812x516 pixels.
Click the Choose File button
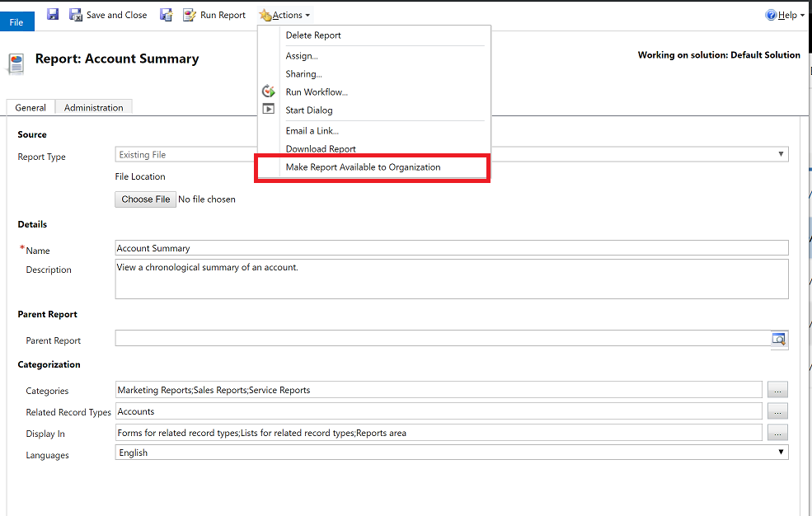click(145, 199)
